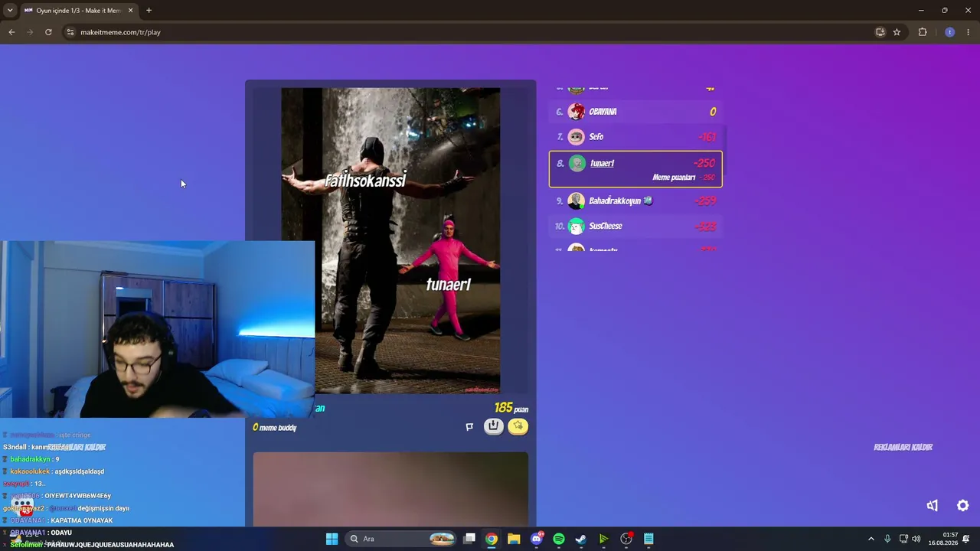The height and width of the screenshot is (551, 980).
Task: Click REKLAMLARI KALDIR link on the right
Action: point(903,447)
